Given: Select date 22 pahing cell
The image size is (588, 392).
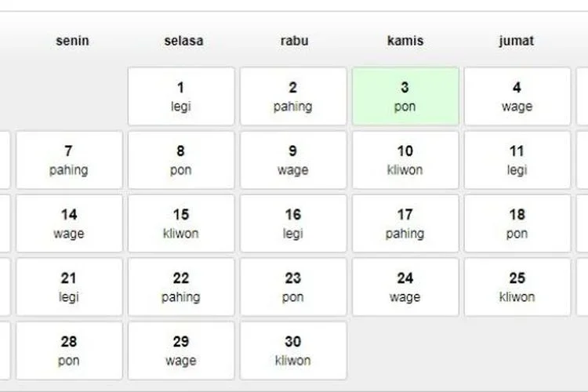Looking at the screenshot, I should 181,287.
